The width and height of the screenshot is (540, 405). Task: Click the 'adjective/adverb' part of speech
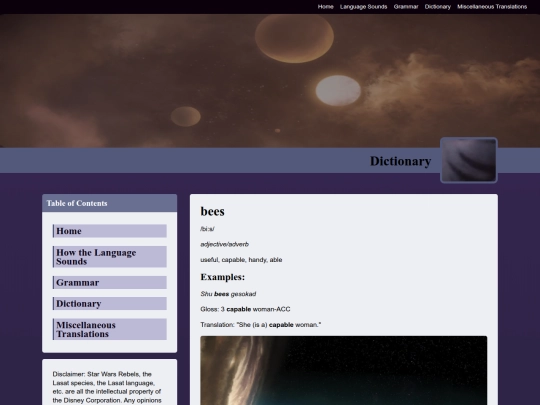tap(225, 245)
